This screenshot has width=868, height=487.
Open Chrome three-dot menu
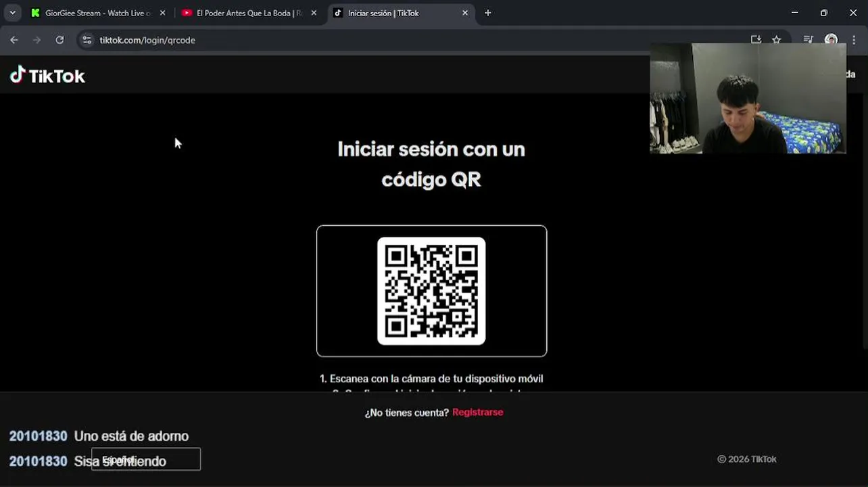pos(854,40)
